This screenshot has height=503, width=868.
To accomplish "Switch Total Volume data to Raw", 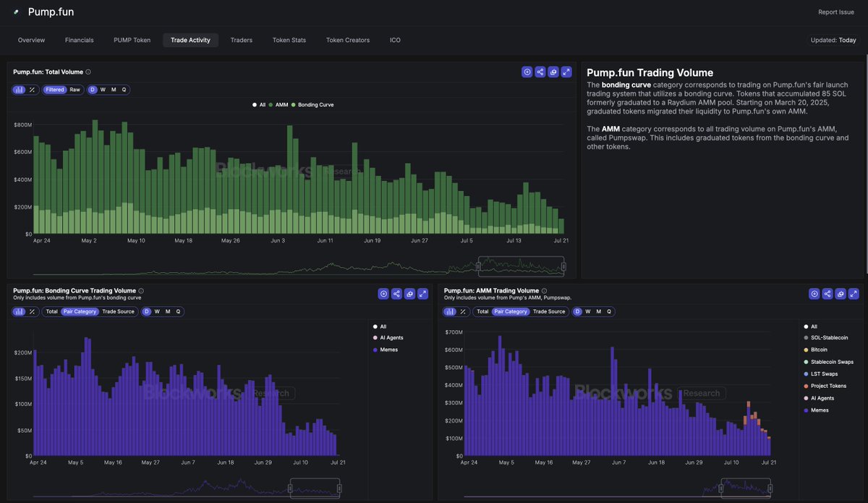I will [75, 90].
